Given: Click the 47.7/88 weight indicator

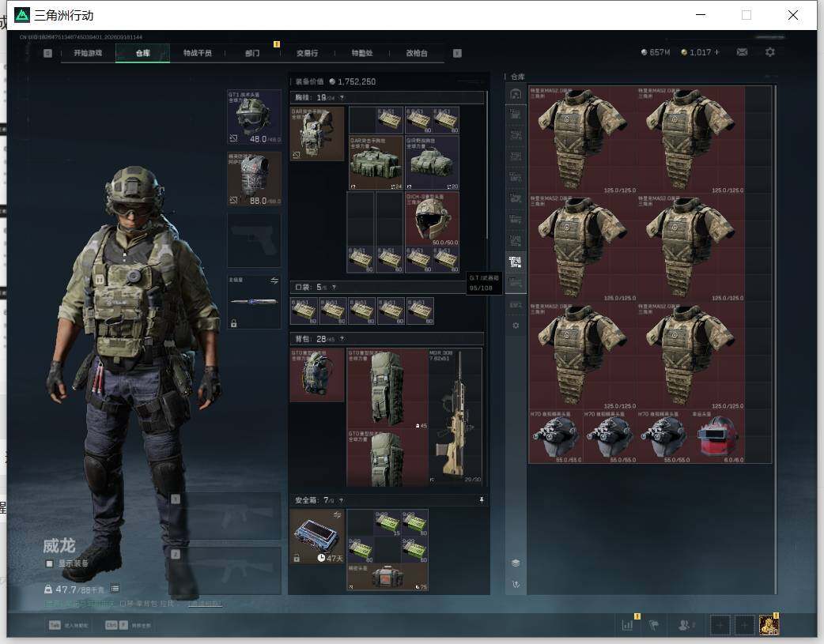Looking at the screenshot, I should [74, 589].
